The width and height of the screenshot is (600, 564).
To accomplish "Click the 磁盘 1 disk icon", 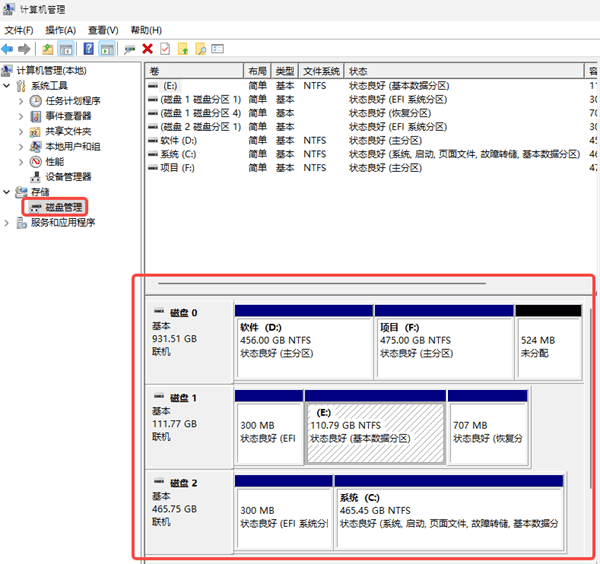I will [159, 396].
